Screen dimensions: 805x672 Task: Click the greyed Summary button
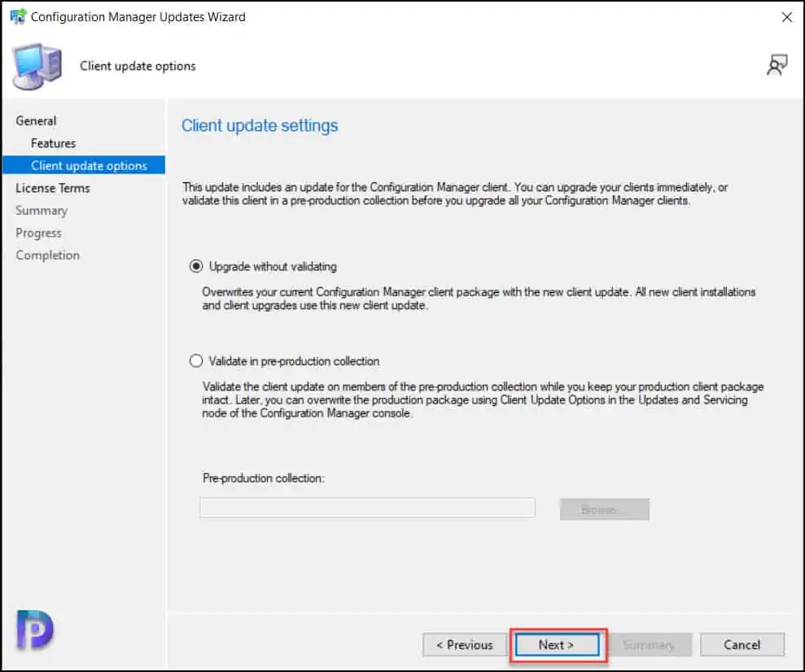[650, 645]
